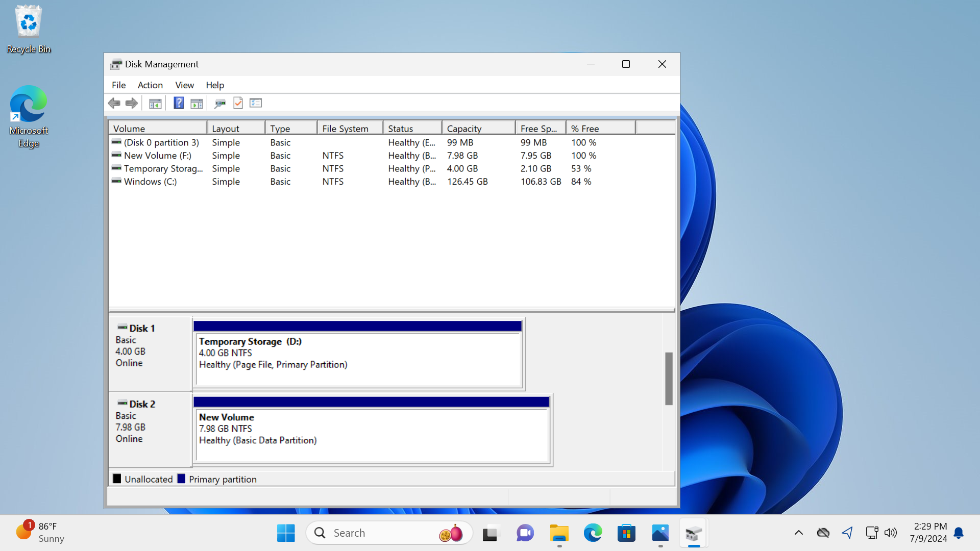Select the Temporary Storage (D:) partition block
The image size is (980, 551).
[358, 360]
